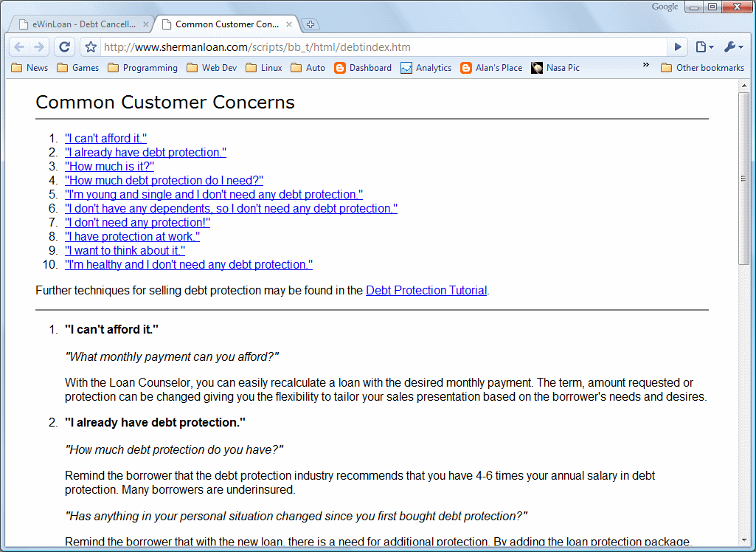Open the News bookmarks folder
Viewport: 756px width, 552px height.
point(30,68)
